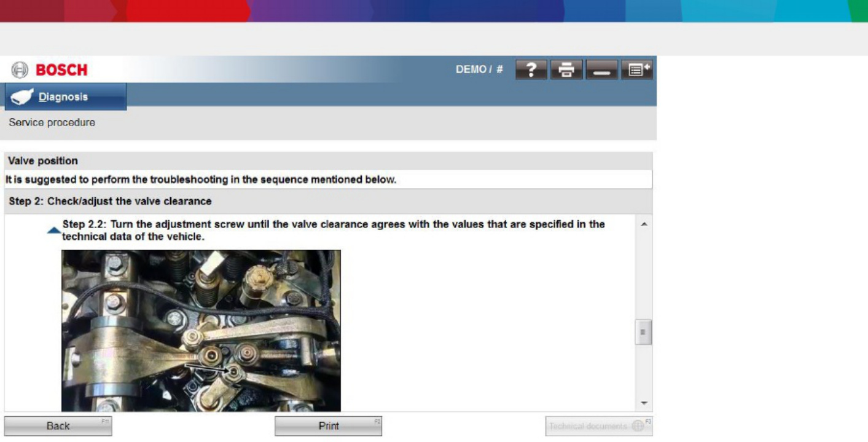The height and width of the screenshot is (442, 868).
Task: Click the printer icon in header
Action: pyautogui.click(x=566, y=70)
